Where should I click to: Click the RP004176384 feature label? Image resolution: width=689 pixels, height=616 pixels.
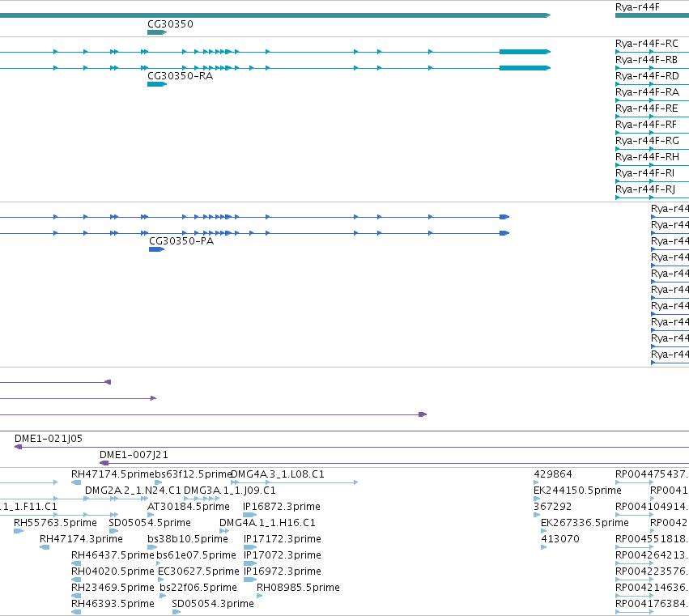[652, 604]
